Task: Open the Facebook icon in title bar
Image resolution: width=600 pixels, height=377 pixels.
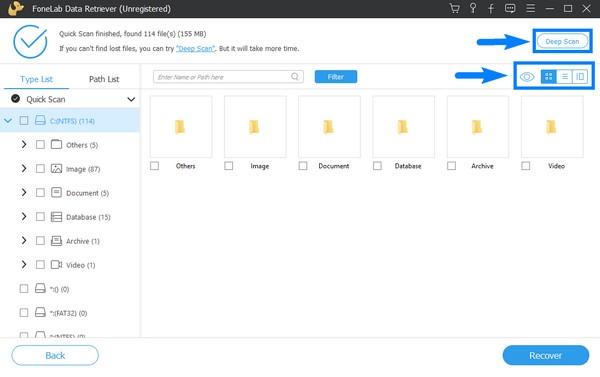Action: (x=491, y=8)
